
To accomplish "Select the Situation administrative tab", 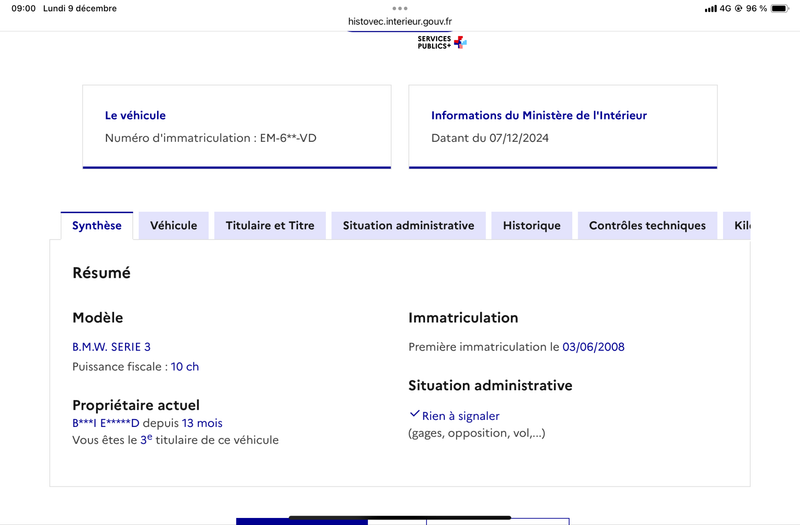I will tap(408, 226).
